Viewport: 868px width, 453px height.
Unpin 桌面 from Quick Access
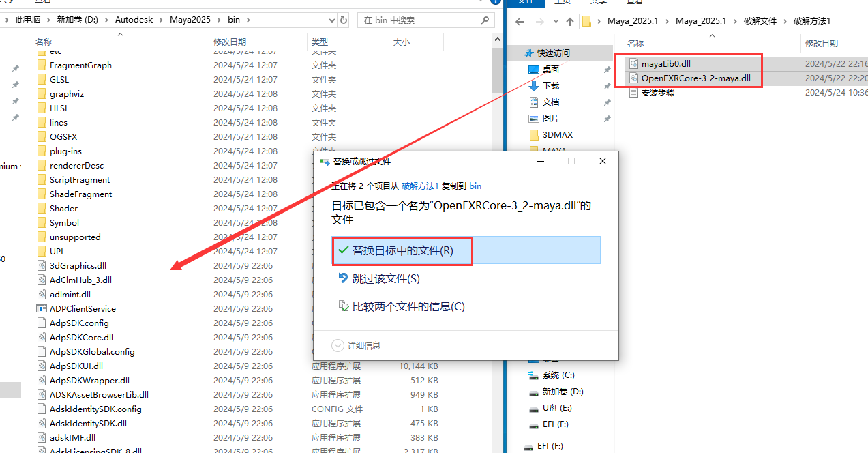coord(606,68)
